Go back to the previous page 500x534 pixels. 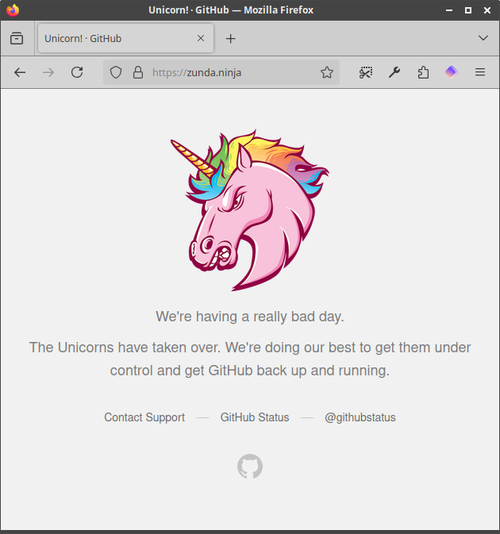(x=20, y=72)
